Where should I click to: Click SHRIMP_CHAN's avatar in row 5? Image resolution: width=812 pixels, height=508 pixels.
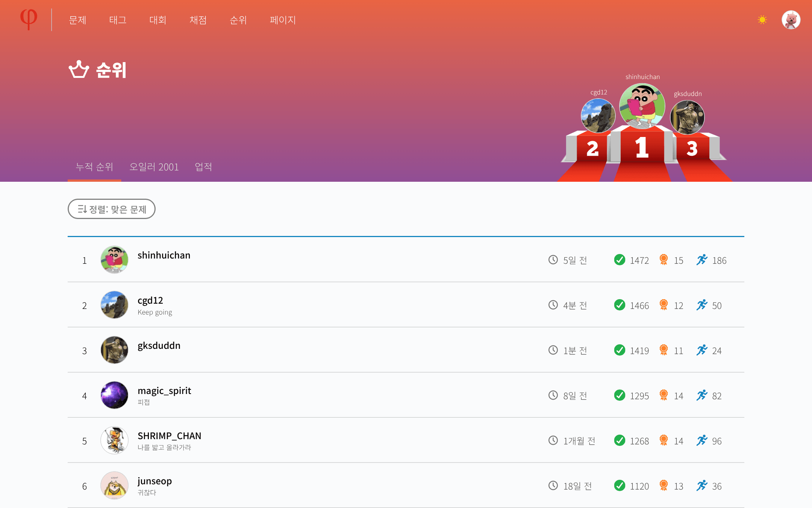click(114, 440)
